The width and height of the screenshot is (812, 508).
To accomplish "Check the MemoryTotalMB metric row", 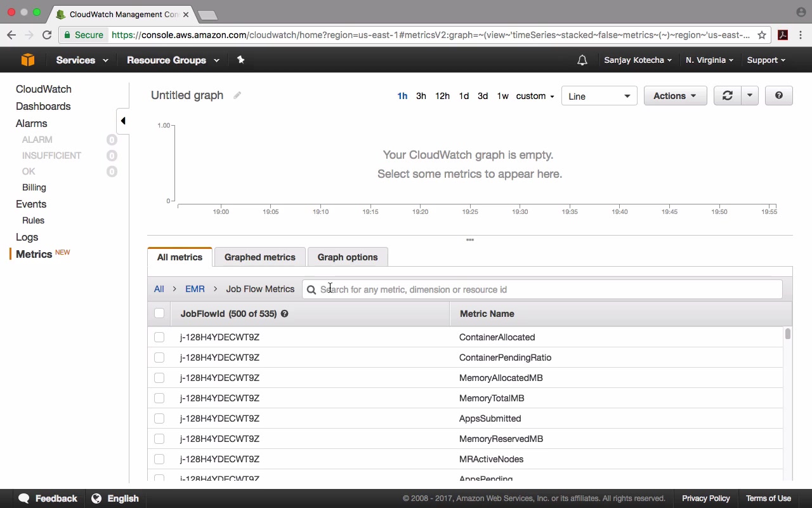I will click(x=159, y=398).
